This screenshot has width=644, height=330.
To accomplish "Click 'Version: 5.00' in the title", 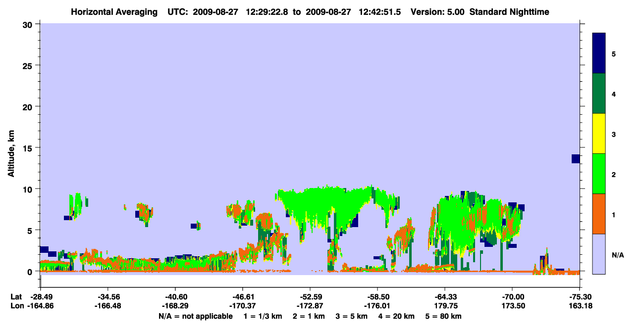I will 437,11.
